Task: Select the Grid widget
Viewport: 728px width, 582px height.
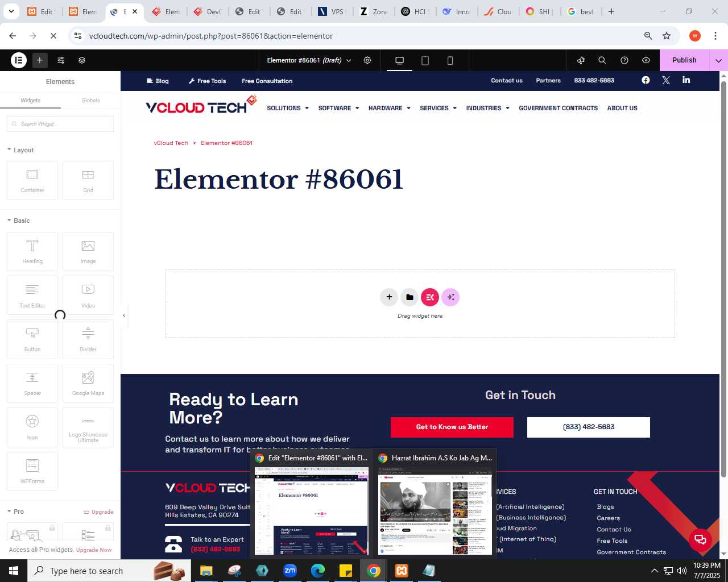Action: coord(88,180)
